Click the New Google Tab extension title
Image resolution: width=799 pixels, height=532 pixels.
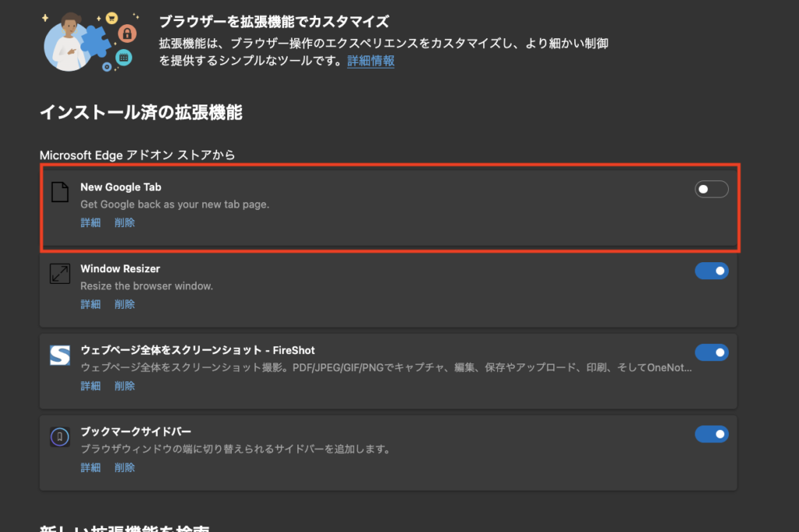point(121,187)
